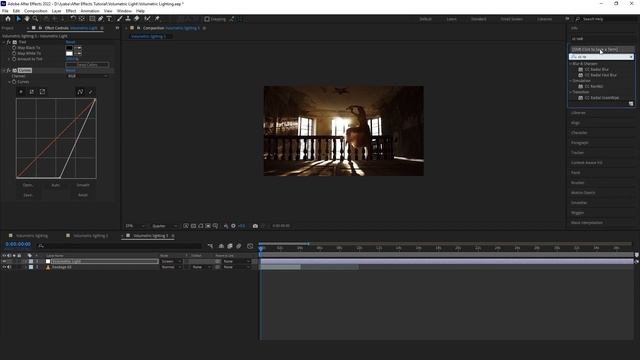Click the Swap Colors button
The width and height of the screenshot is (640, 360).
87,65
